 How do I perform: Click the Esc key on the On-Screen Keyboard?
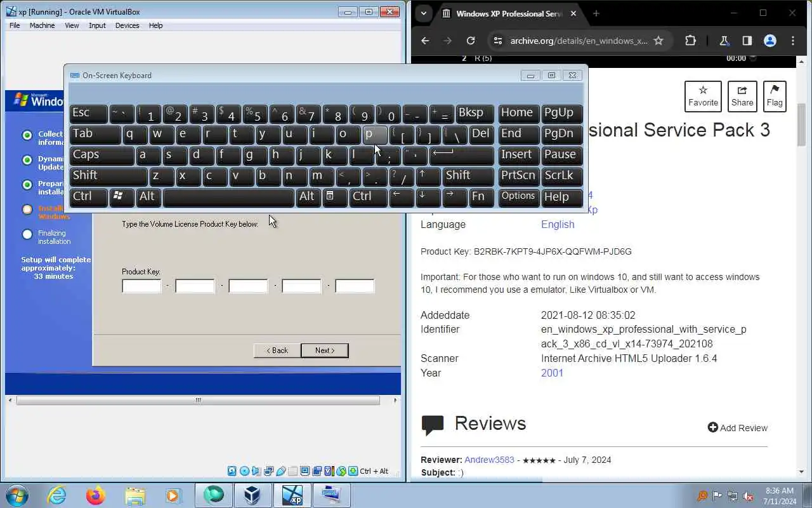(x=88, y=113)
